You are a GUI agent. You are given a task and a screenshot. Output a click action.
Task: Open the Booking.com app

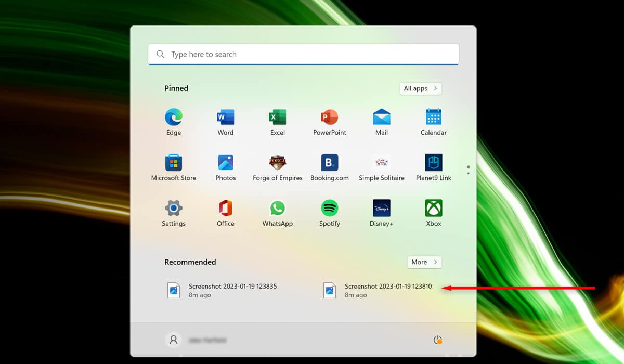tap(330, 163)
